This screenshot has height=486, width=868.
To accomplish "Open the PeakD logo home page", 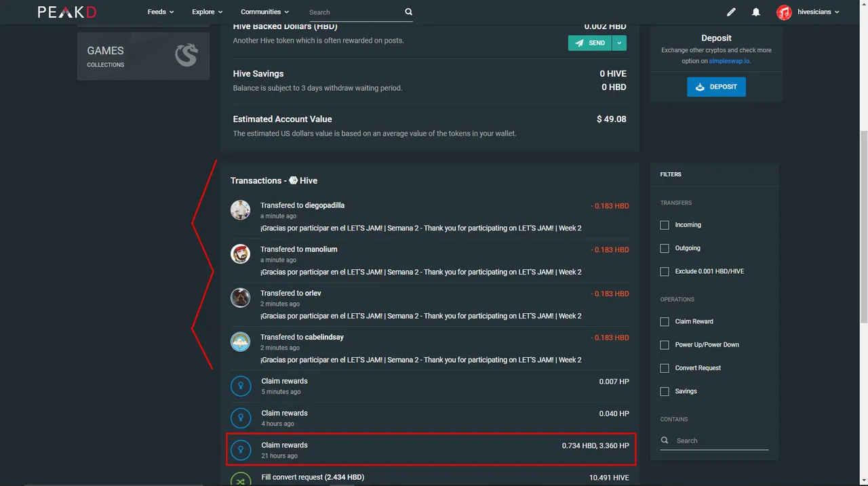I will coord(67,12).
